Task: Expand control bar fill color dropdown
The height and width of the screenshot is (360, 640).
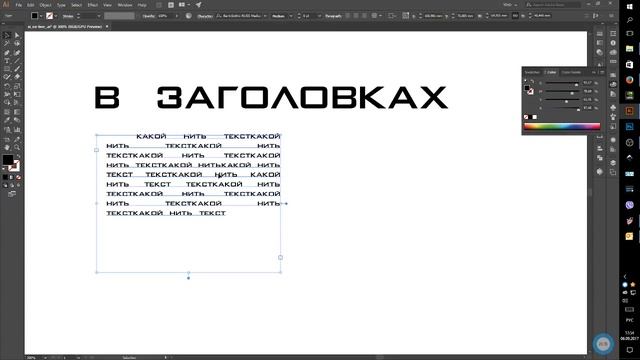Action: coord(41,16)
